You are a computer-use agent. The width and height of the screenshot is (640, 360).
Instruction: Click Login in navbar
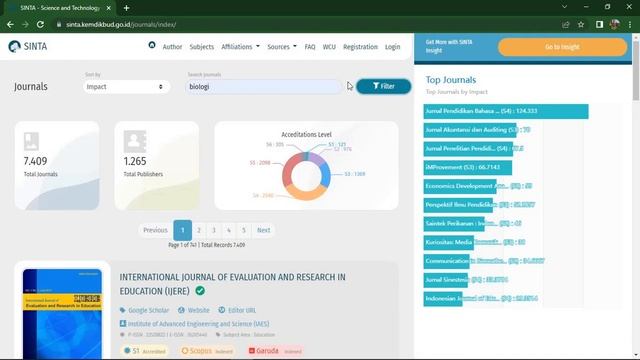coord(393,47)
